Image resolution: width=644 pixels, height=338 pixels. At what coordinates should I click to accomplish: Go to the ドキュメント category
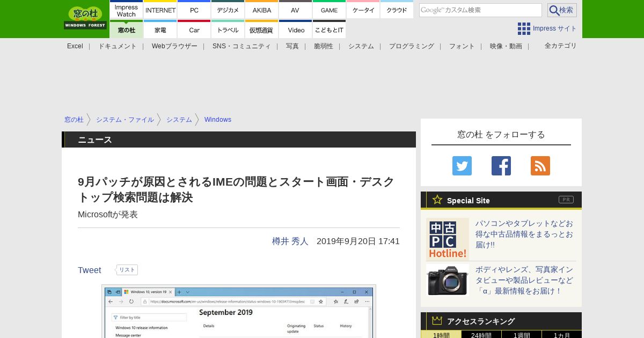(x=117, y=46)
